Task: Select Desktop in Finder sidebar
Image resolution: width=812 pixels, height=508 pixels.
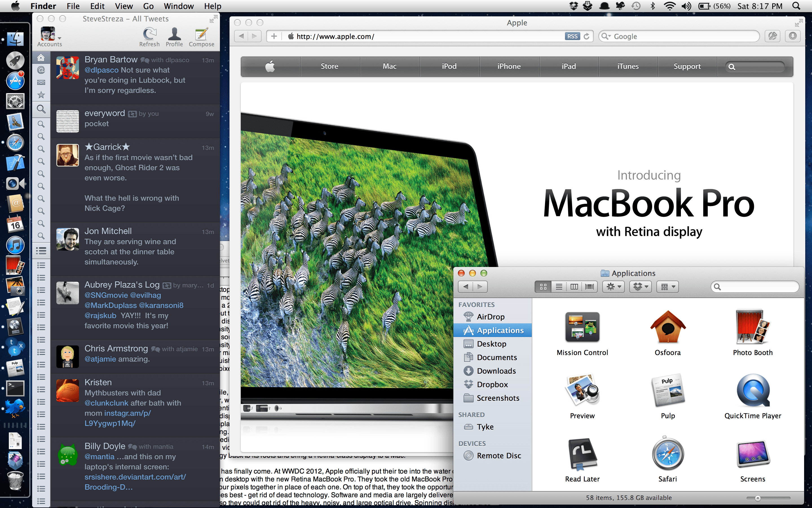Action: coord(493,344)
